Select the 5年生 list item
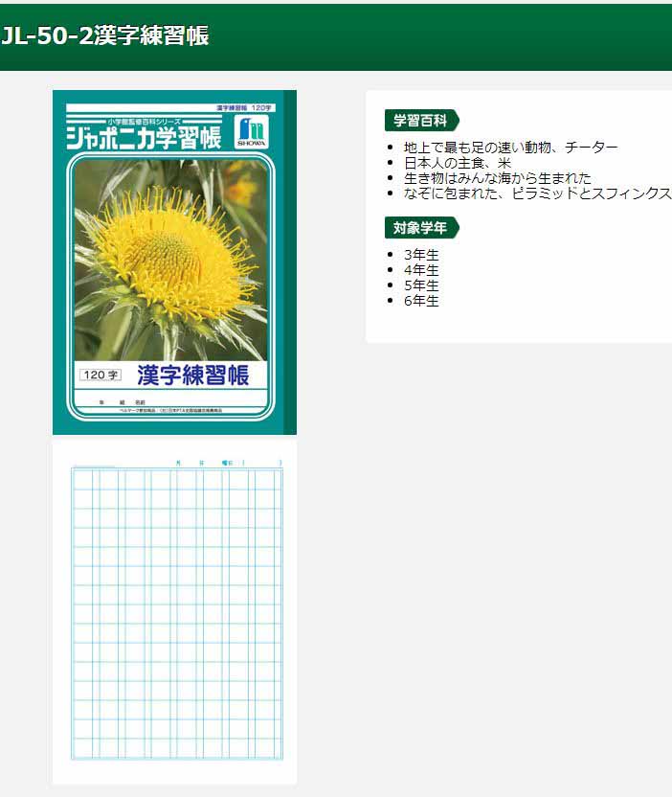This screenshot has height=797, width=672. pos(421,285)
